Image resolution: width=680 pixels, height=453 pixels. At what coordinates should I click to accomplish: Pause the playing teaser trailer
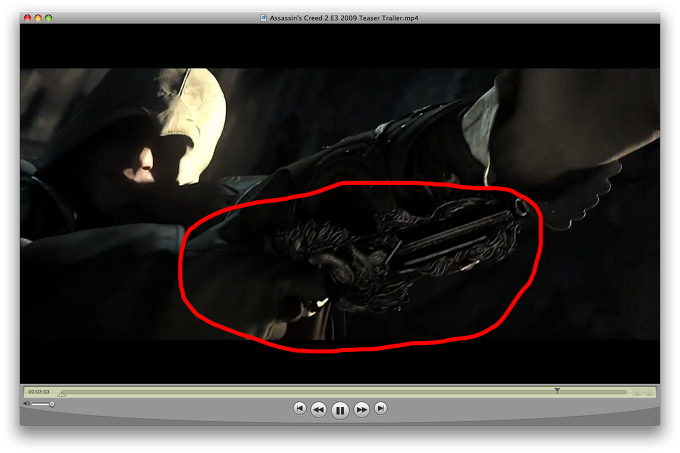[340, 410]
